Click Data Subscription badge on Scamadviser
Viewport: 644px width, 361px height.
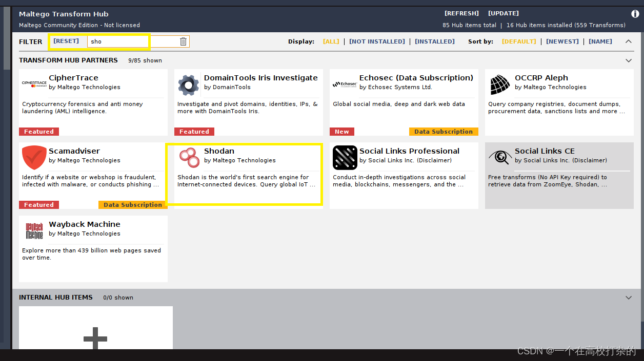coord(133,205)
